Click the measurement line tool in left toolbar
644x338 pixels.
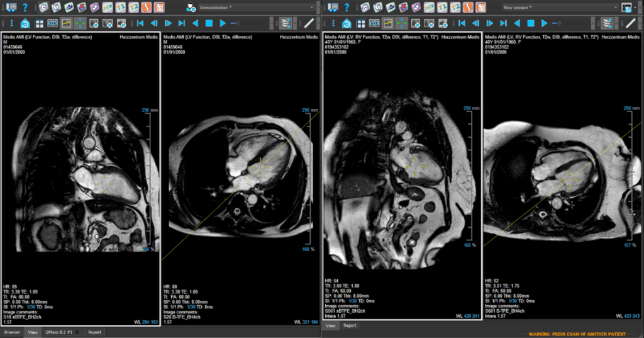click(309, 23)
